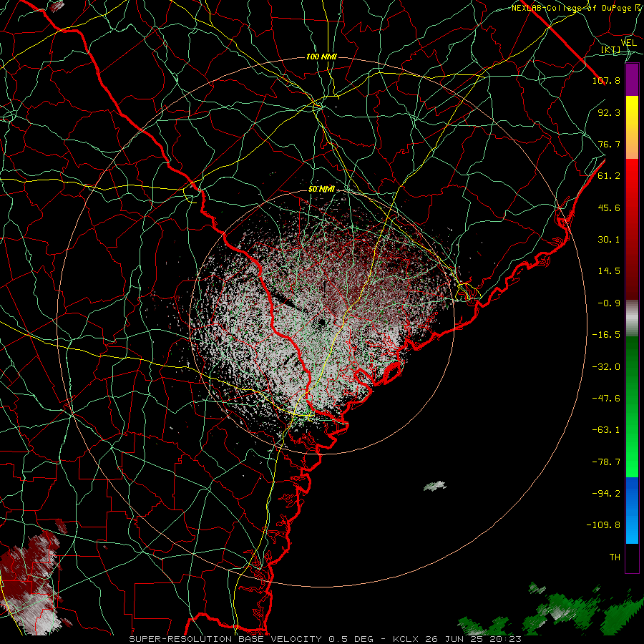Select the -47.6 velocity scale value
Viewport: 644px width, 644px height.
(x=606, y=399)
